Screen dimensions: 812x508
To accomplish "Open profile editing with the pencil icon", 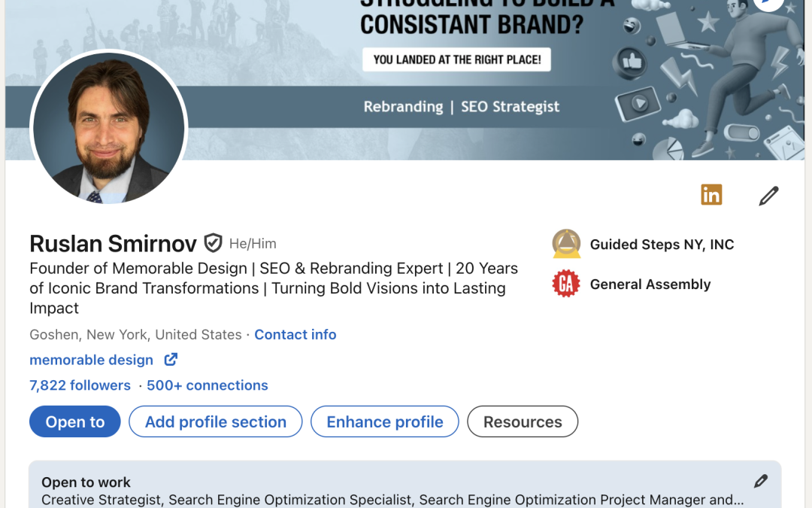I will (768, 195).
